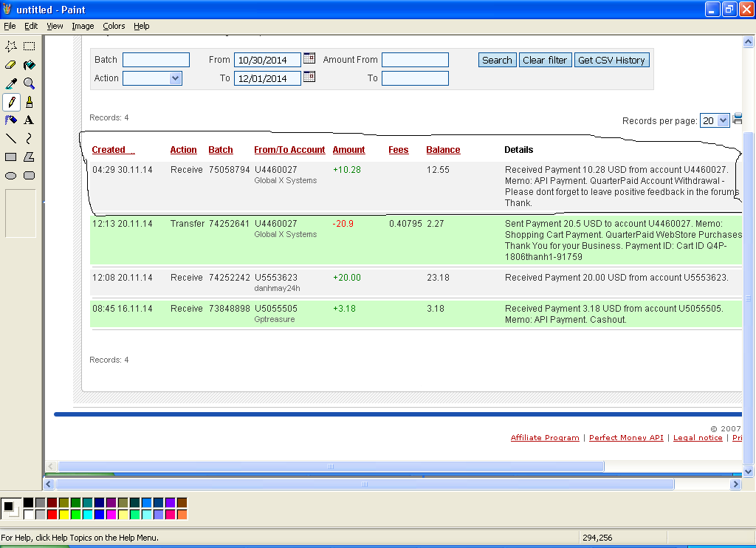Open the Image menu
Viewport: 756px width, 548px height.
[83, 26]
